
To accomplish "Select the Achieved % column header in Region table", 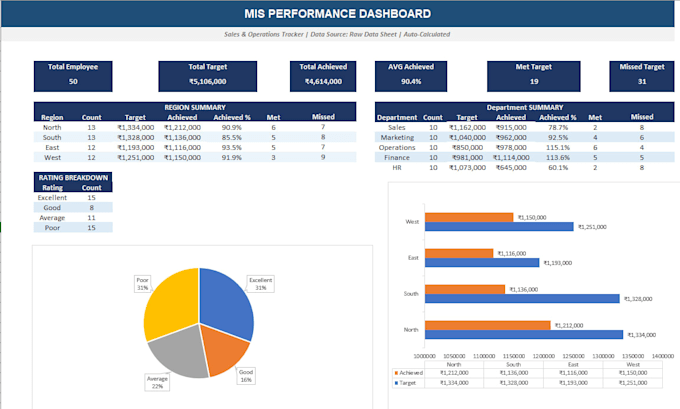I will pos(232,117).
